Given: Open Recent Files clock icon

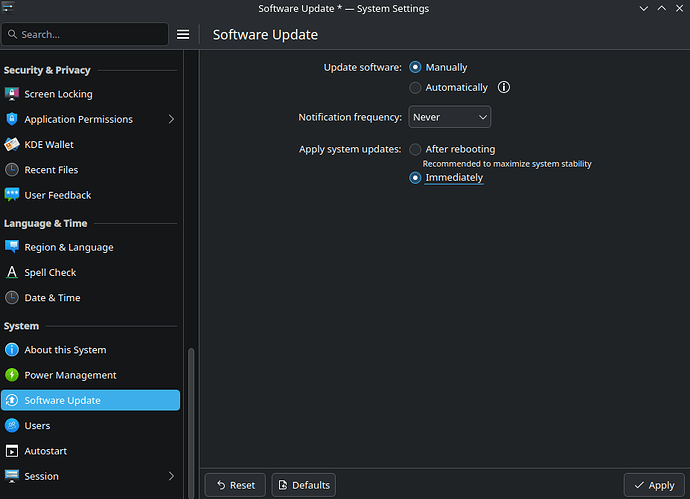Looking at the screenshot, I should point(12,170).
